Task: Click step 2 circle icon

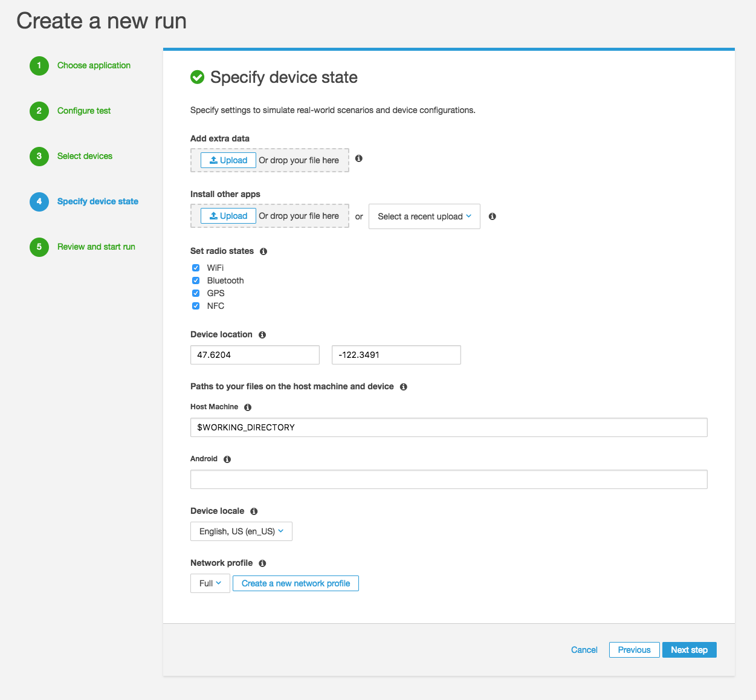Action: coord(39,111)
